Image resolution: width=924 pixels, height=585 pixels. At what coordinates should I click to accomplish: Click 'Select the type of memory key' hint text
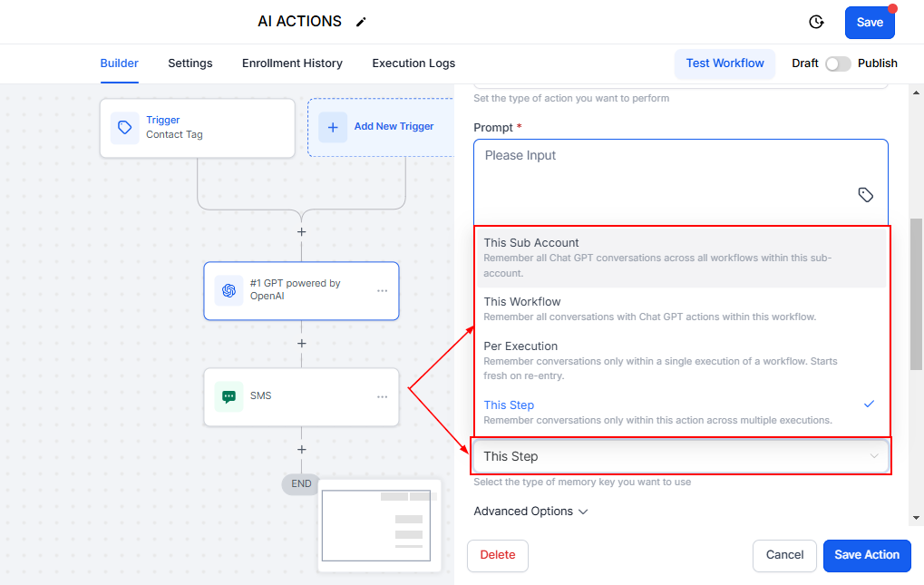point(582,482)
